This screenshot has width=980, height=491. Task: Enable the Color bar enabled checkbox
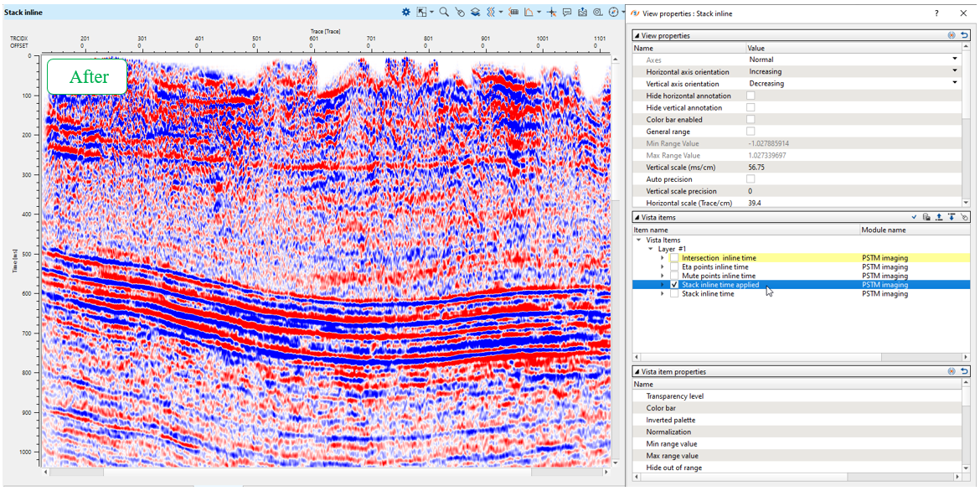[x=750, y=120]
